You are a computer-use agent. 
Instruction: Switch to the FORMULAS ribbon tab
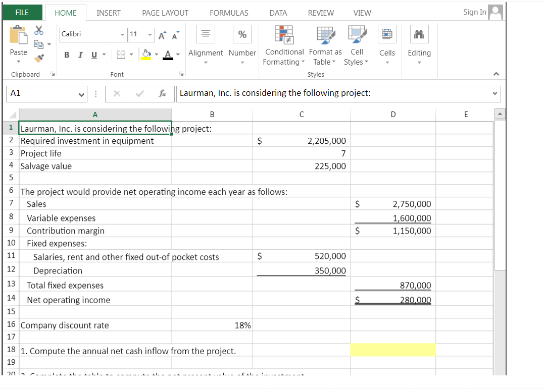tap(229, 13)
